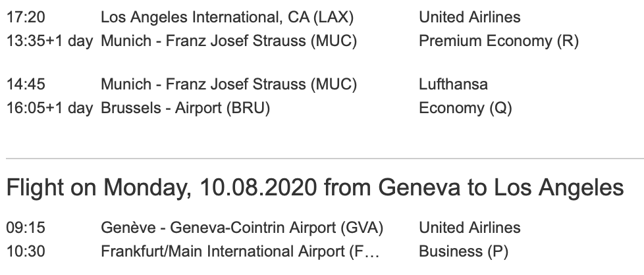Screen dimensions: 644x275
Task: Click the Premium Economy (R) fare class
Action: (x=498, y=41)
